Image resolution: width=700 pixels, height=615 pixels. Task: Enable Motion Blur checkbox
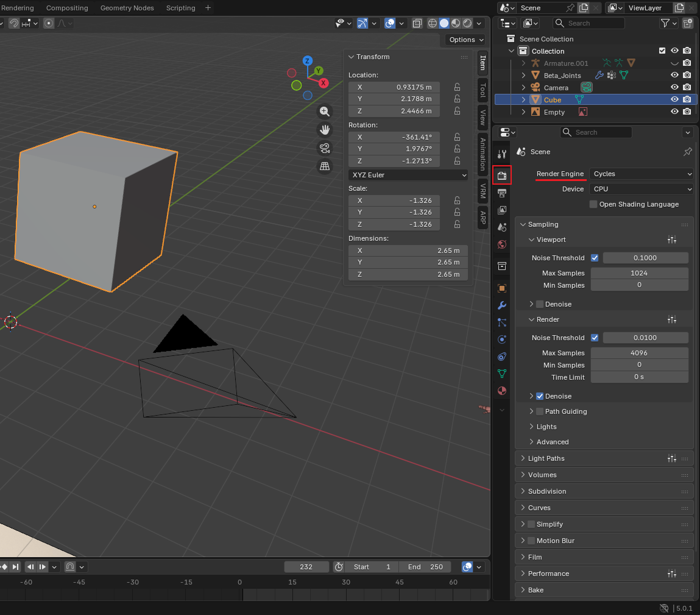(531, 541)
